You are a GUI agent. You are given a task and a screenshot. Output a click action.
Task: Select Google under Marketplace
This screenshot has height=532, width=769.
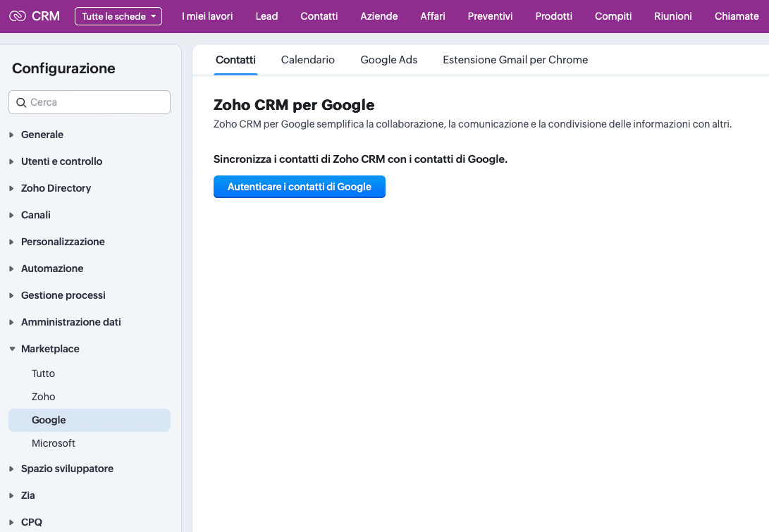(x=90, y=420)
